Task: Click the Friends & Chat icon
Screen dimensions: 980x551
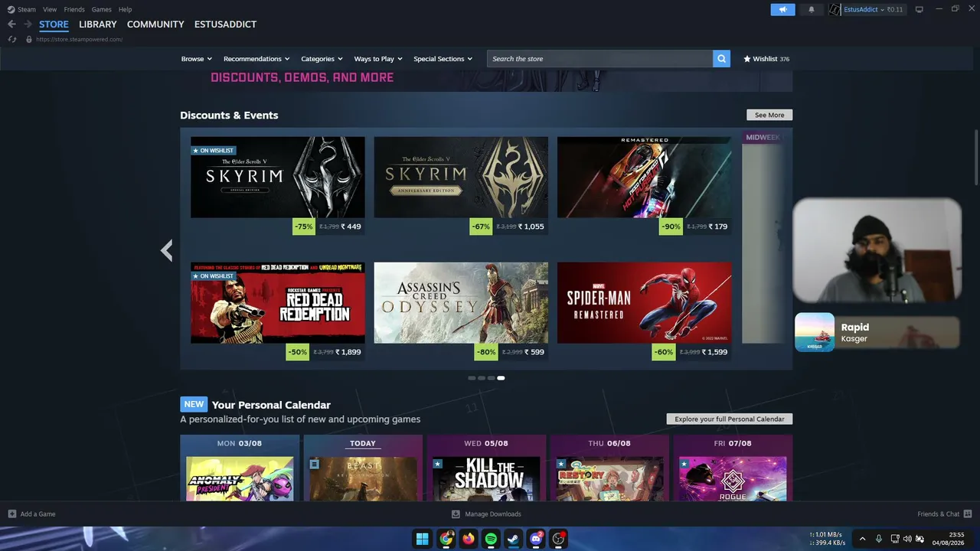Action: point(968,514)
